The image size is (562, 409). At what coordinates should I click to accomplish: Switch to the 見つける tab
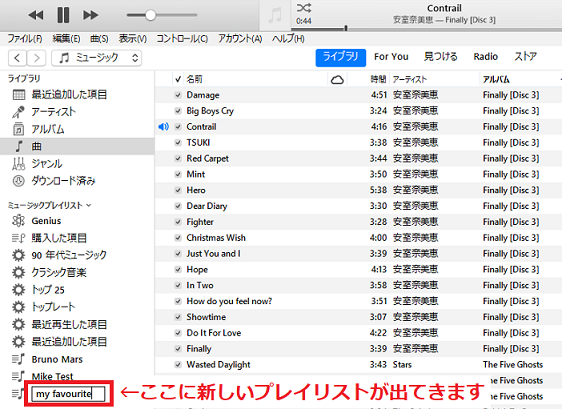(440, 57)
